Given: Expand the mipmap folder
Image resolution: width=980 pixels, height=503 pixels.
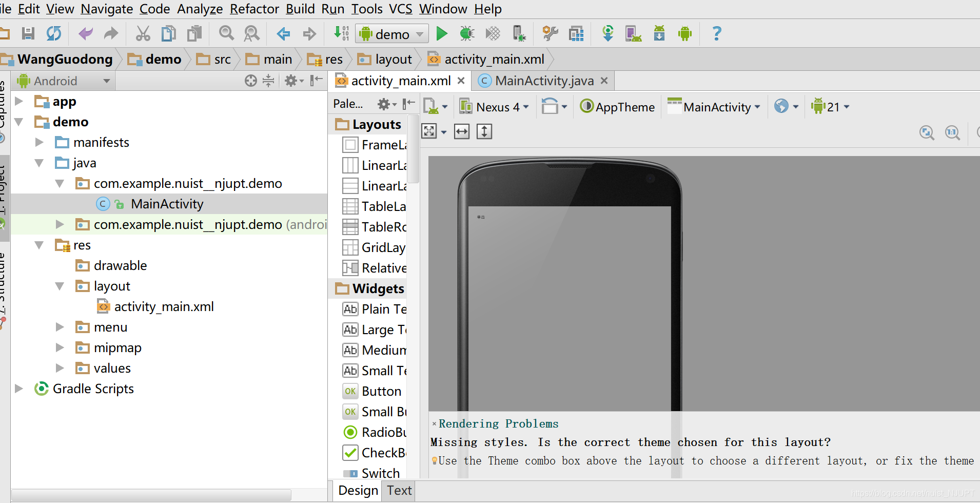Looking at the screenshot, I should click(60, 347).
